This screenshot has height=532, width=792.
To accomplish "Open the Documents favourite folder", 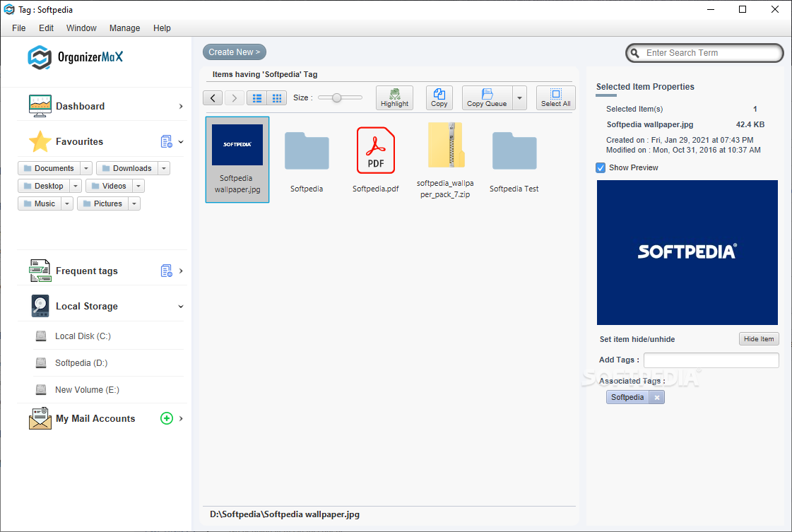I will pos(49,168).
